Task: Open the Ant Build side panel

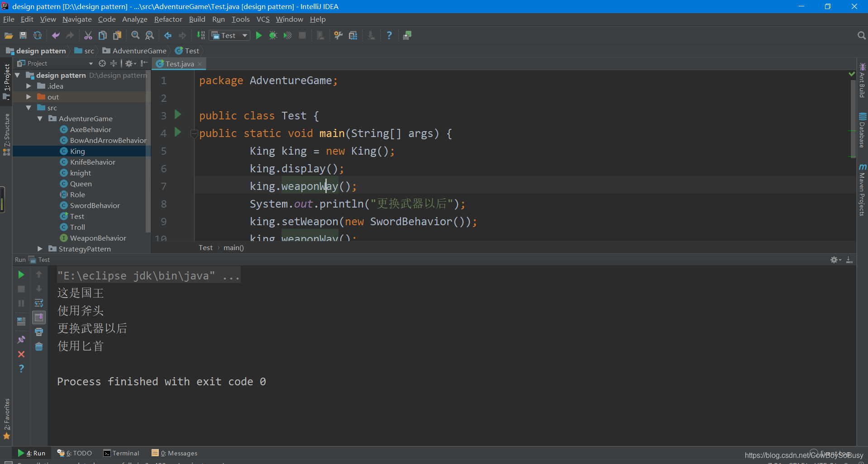Action: pos(862,80)
